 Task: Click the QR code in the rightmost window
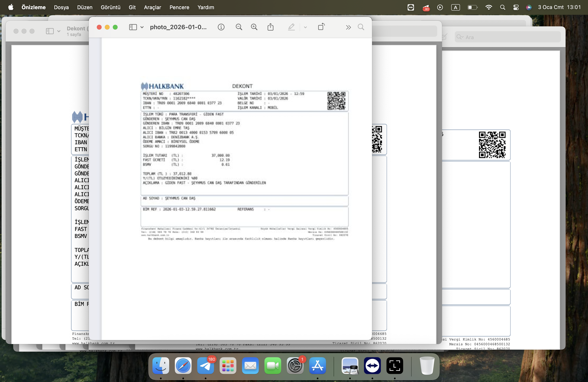492,145
